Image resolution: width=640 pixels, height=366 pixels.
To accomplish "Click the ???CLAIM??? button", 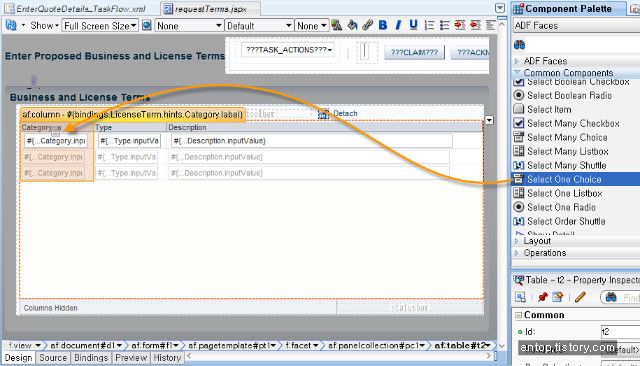I will (x=414, y=52).
